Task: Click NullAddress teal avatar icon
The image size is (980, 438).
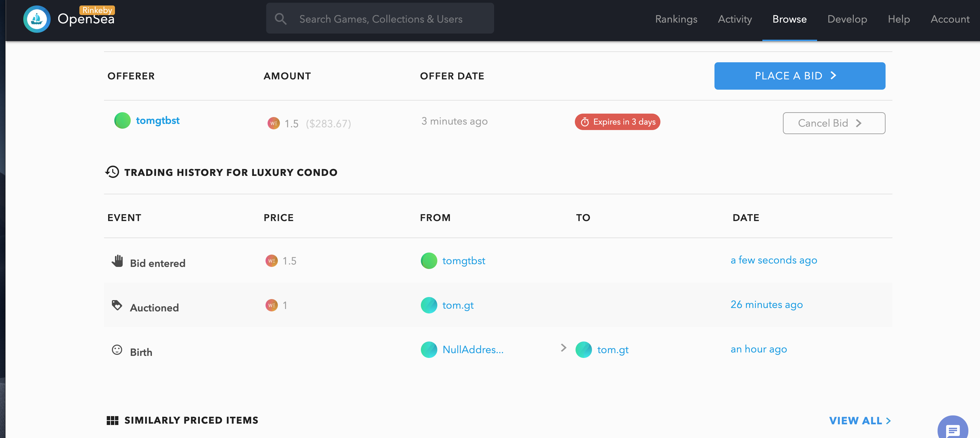Action: [x=429, y=350]
